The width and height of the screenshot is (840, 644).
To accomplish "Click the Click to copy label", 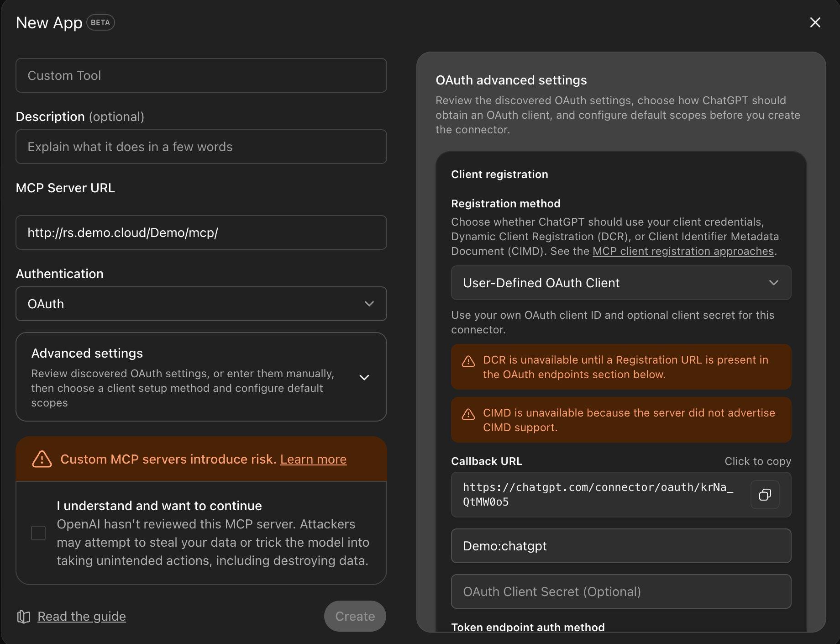I will 758,461.
